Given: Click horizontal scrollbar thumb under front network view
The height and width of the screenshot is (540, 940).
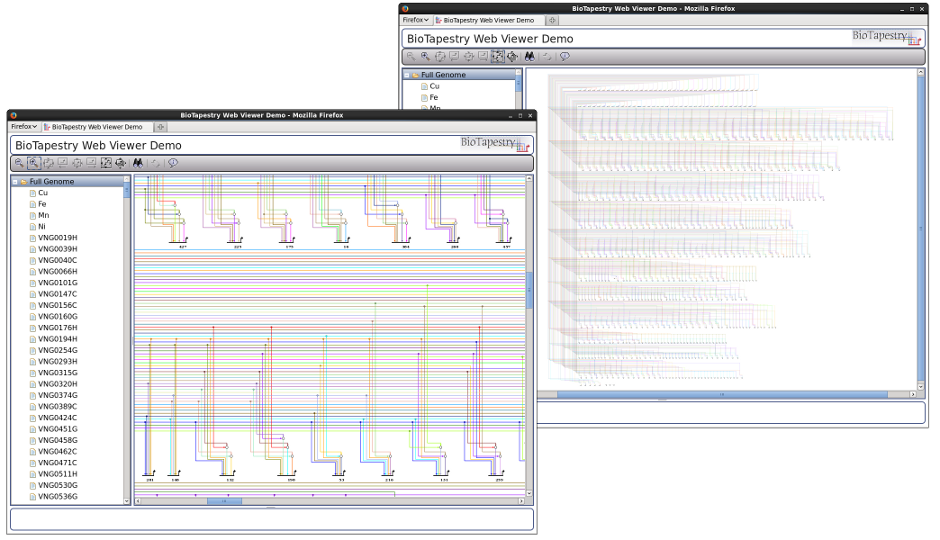Looking at the screenshot, I should 223,501.
